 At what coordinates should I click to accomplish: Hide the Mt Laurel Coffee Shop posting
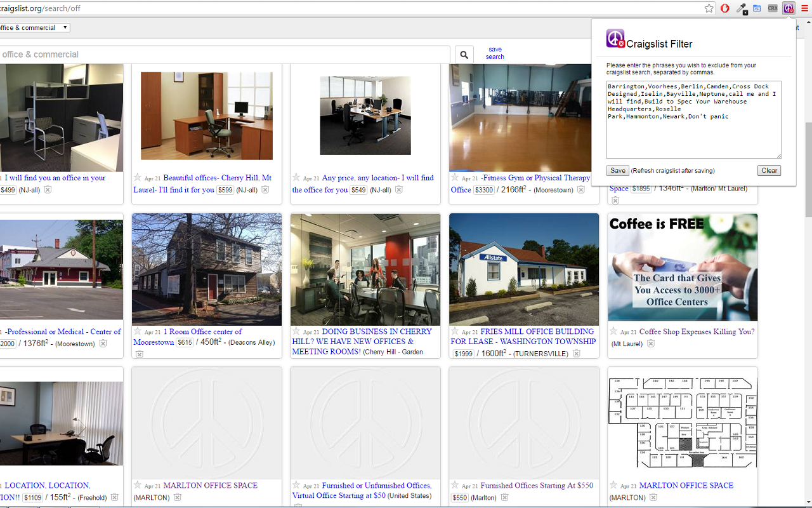click(x=650, y=344)
